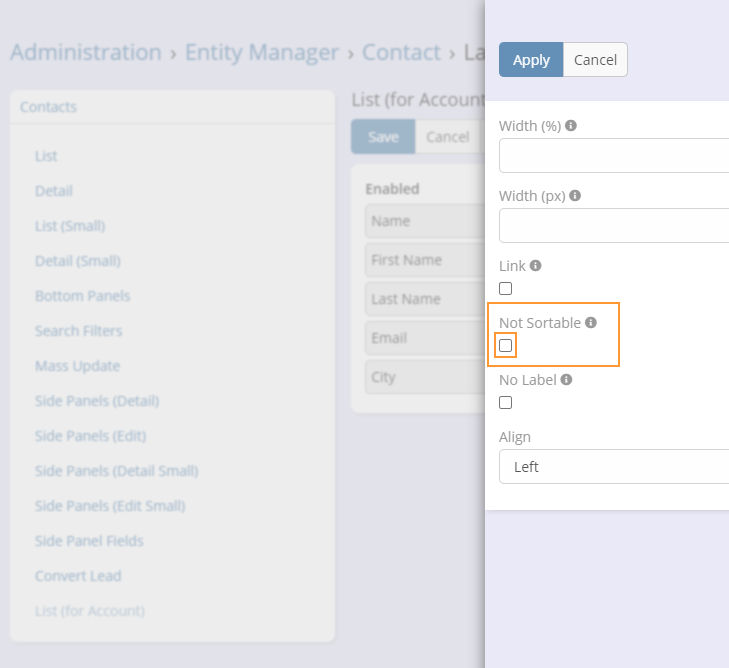Select Search Filters layout
The width and height of the screenshot is (729, 668).
click(x=79, y=331)
